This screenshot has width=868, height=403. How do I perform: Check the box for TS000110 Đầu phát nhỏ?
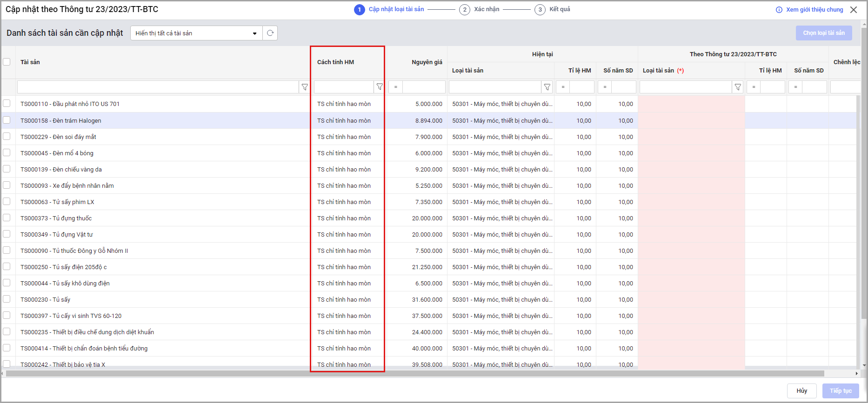[x=7, y=103]
